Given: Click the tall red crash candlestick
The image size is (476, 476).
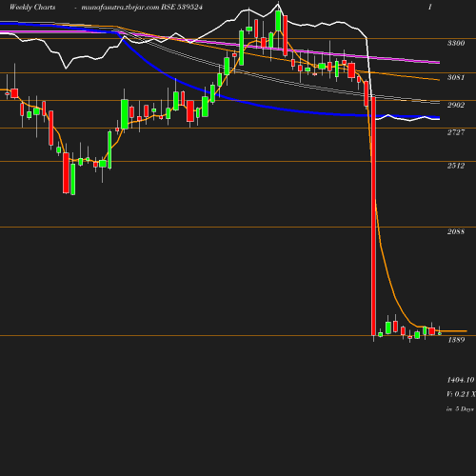Looking at the screenshot, I should tap(373, 216).
